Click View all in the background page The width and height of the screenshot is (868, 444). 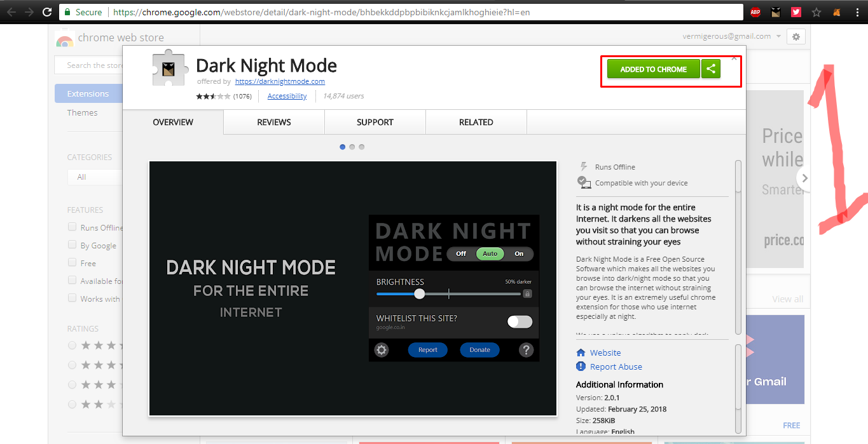[x=788, y=299]
